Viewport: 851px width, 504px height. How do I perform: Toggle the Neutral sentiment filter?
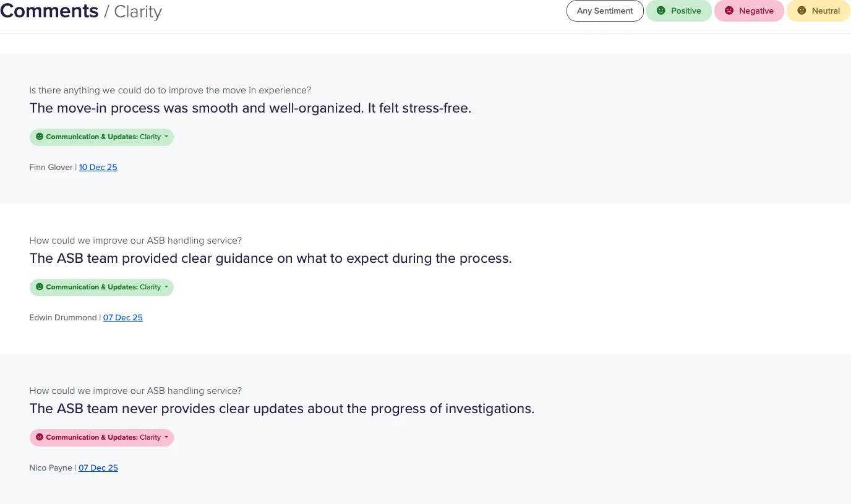tap(818, 11)
